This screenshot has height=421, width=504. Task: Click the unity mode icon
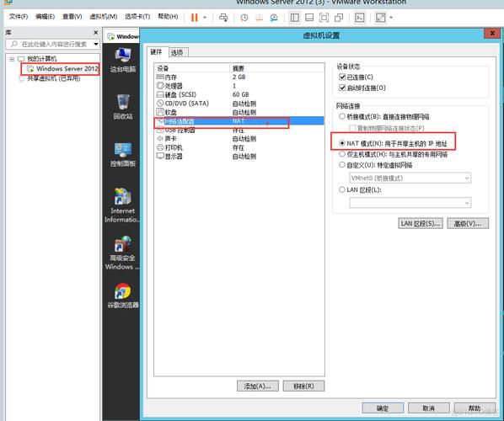tap(339, 18)
